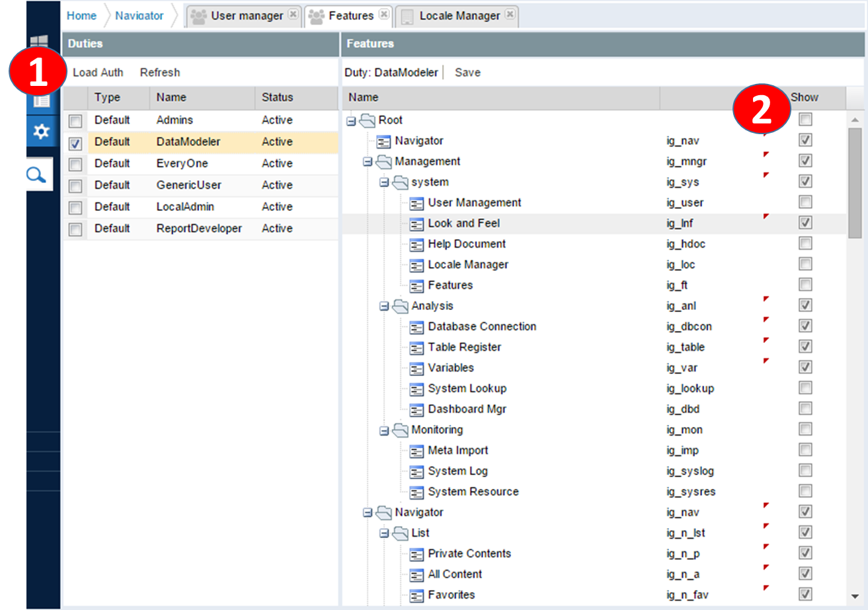Screen dimensions: 868x610
Task: Collapse the Monitoring folder node
Action: tap(384, 430)
